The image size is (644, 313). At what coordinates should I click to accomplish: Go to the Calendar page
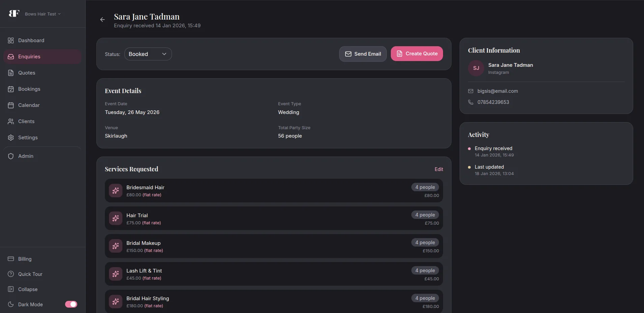[x=29, y=105]
